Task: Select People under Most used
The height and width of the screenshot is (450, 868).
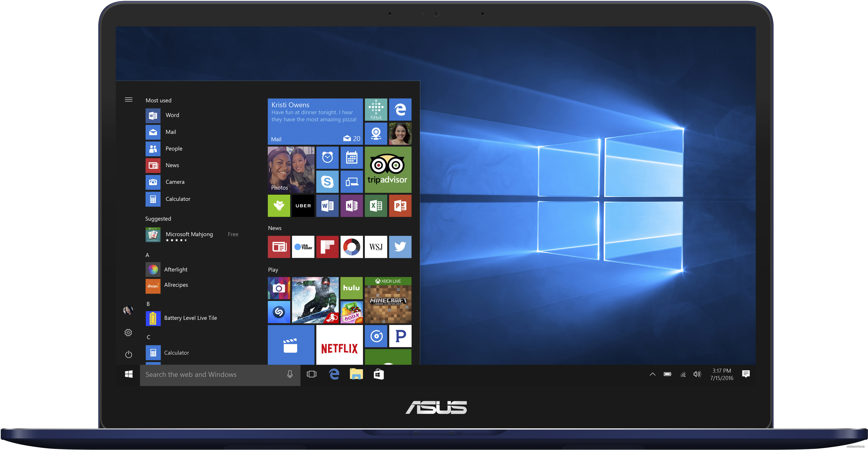Action: pyautogui.click(x=174, y=148)
